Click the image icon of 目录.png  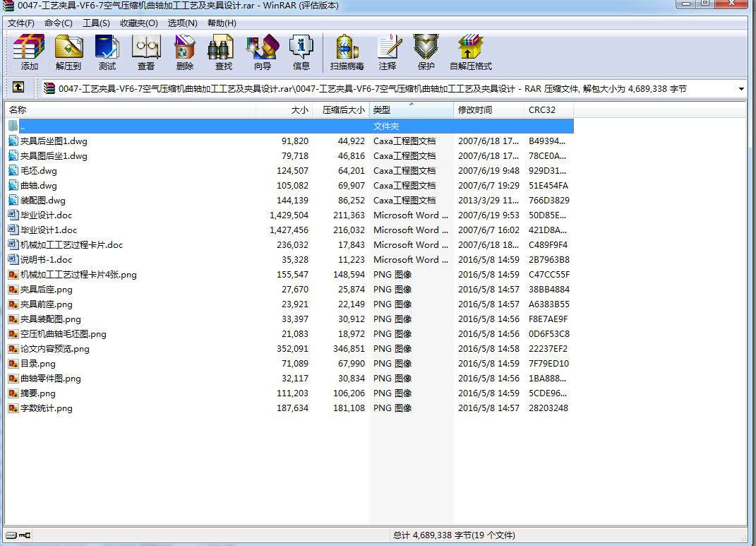click(x=13, y=364)
